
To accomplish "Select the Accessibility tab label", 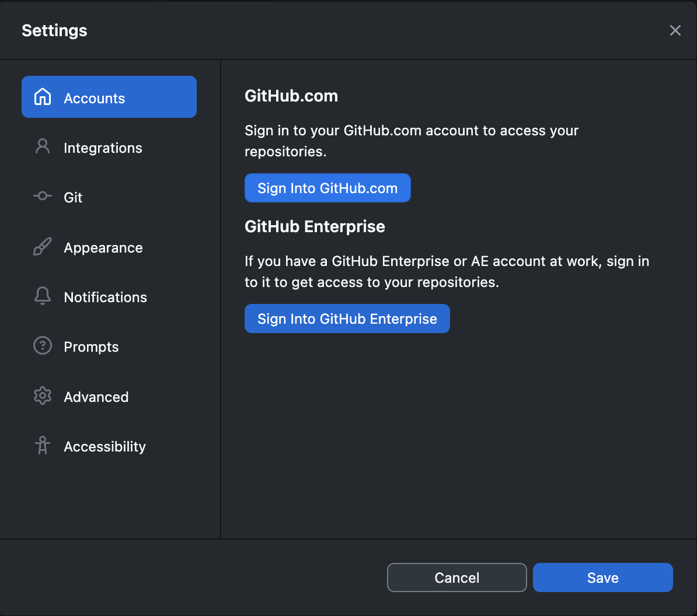I will 104,446.
